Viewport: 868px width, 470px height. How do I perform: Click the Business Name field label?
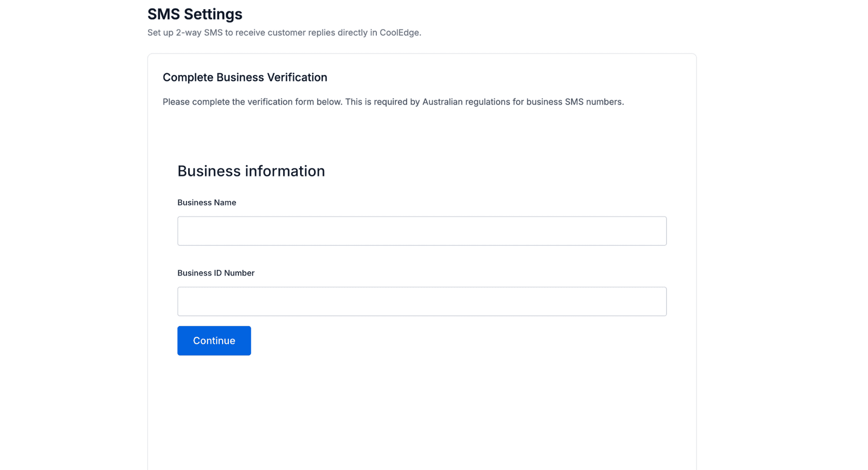pos(206,202)
